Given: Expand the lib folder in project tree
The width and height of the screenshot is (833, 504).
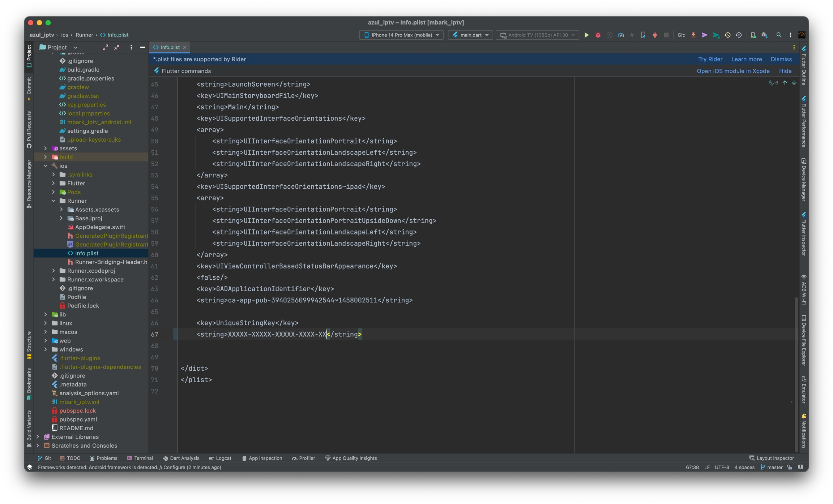Looking at the screenshot, I should coord(46,315).
